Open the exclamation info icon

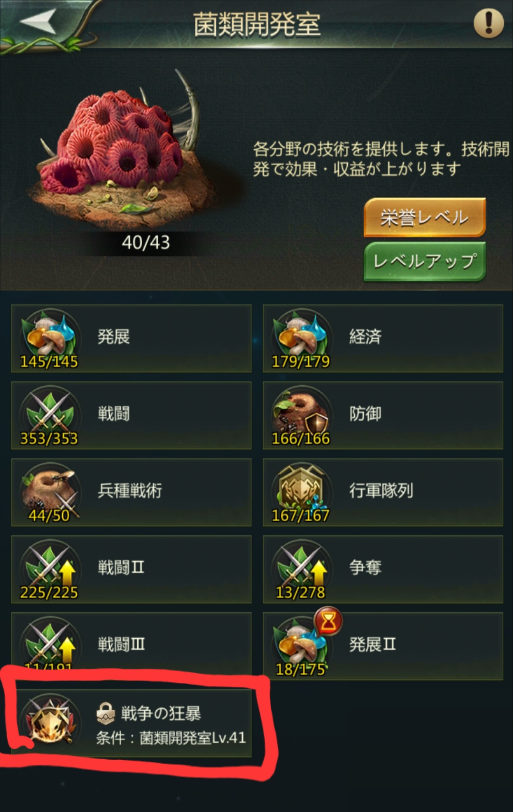tap(488, 23)
